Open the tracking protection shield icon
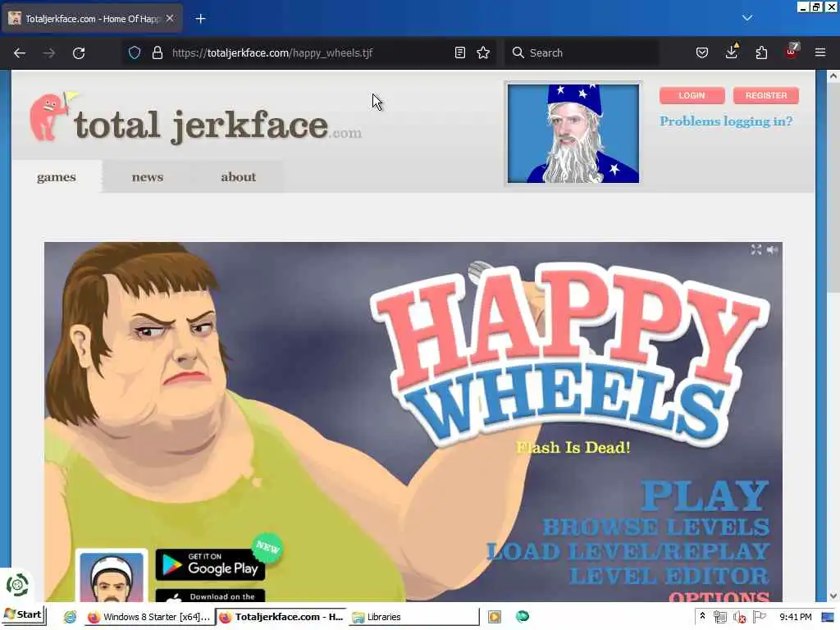 [x=135, y=52]
